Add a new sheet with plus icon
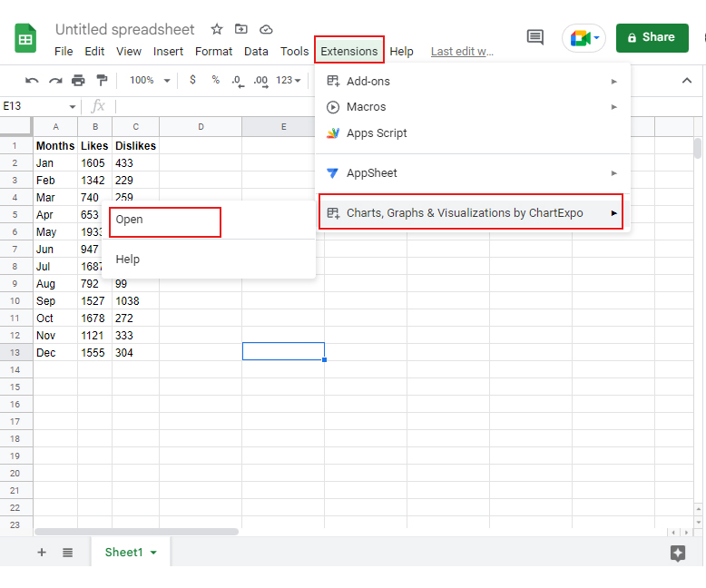 [x=42, y=553]
